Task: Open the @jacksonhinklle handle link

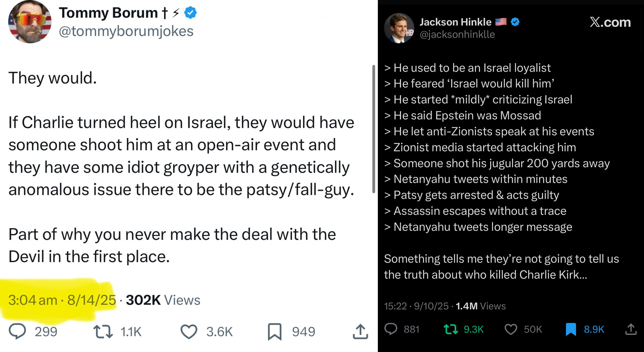Action: click(457, 34)
